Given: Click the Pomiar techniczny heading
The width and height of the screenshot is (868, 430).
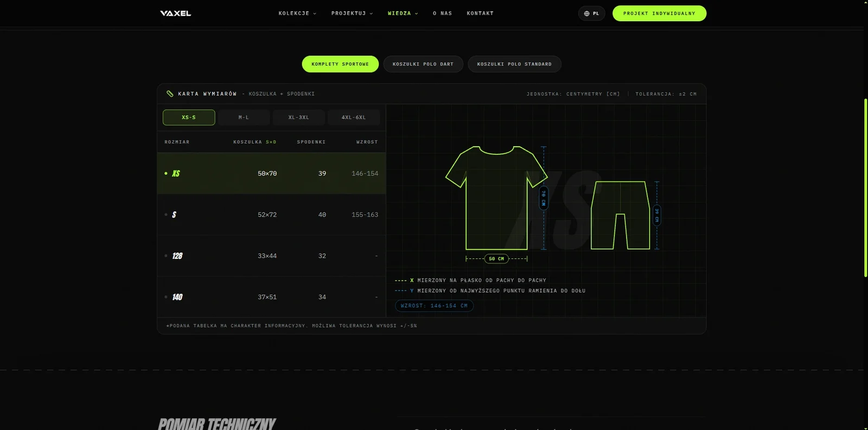Looking at the screenshot, I should [217, 424].
